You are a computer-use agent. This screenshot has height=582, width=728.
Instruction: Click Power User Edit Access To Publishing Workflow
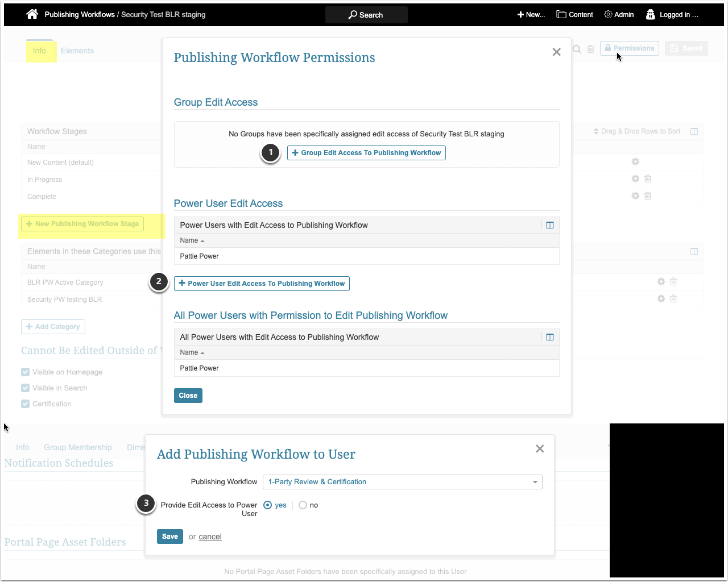coord(262,284)
